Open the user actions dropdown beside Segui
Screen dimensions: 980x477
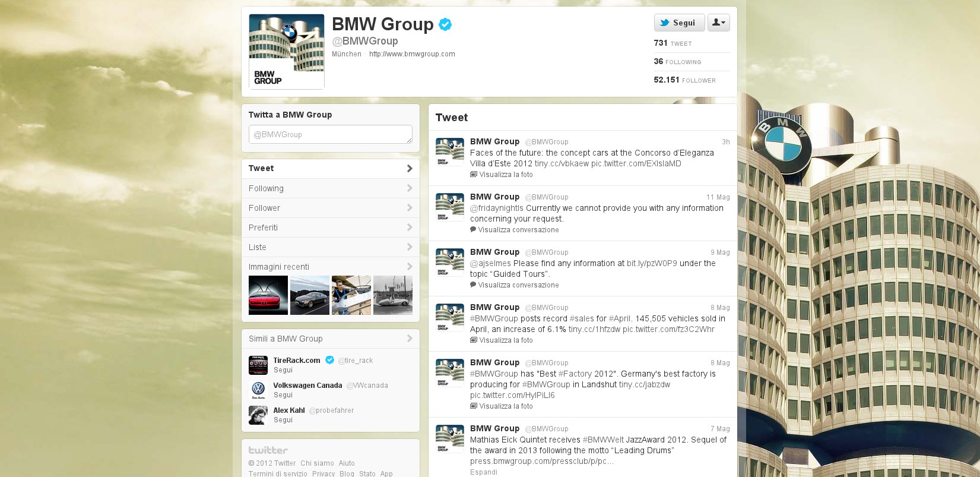(x=718, y=23)
